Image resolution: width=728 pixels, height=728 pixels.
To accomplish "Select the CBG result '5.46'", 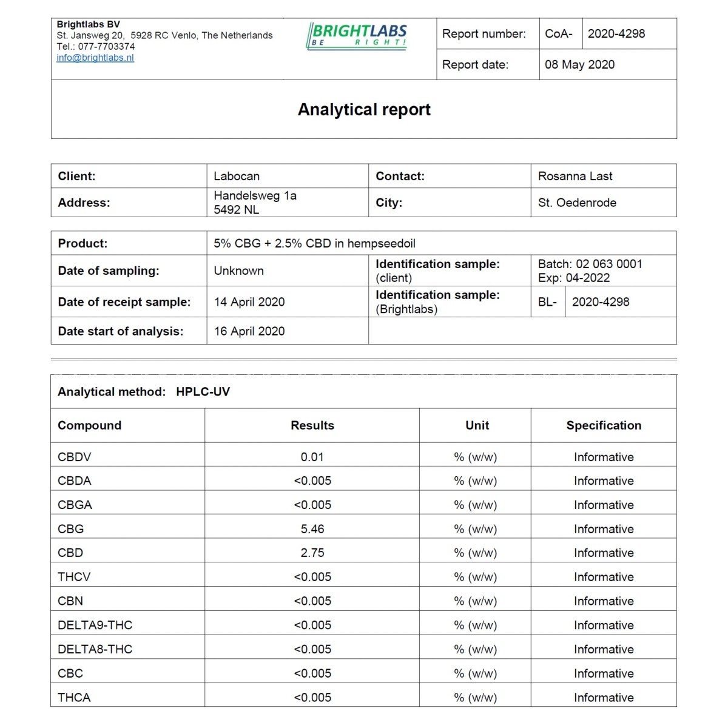I will [x=312, y=529].
